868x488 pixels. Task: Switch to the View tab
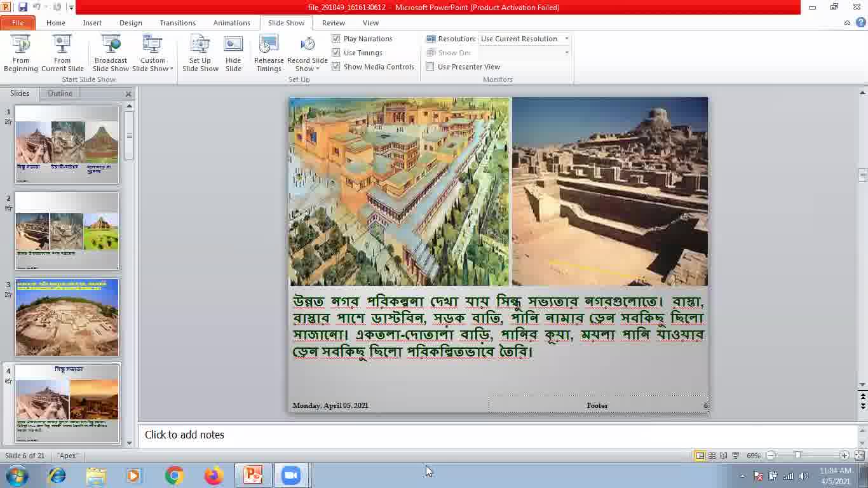click(370, 23)
